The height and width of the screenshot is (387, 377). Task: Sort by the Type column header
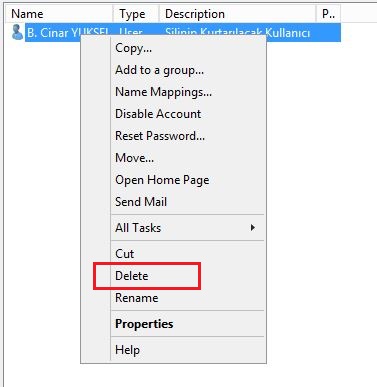point(136,14)
